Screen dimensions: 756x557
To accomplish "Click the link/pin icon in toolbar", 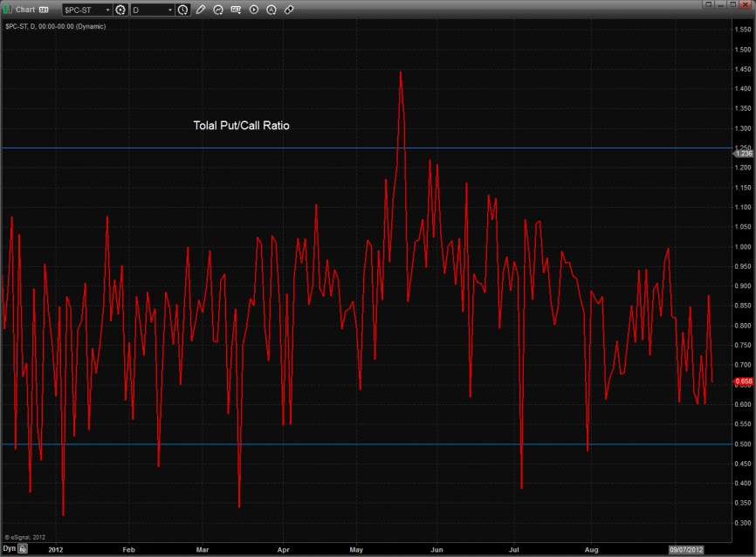I will 289,10.
